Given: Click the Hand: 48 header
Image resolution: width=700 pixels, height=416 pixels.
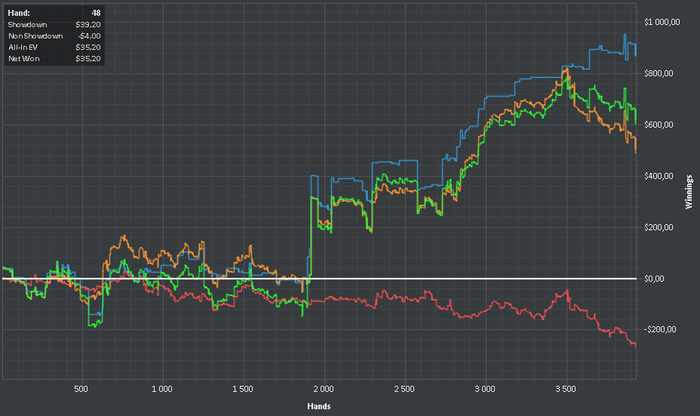Looking at the screenshot, I should [x=54, y=13].
